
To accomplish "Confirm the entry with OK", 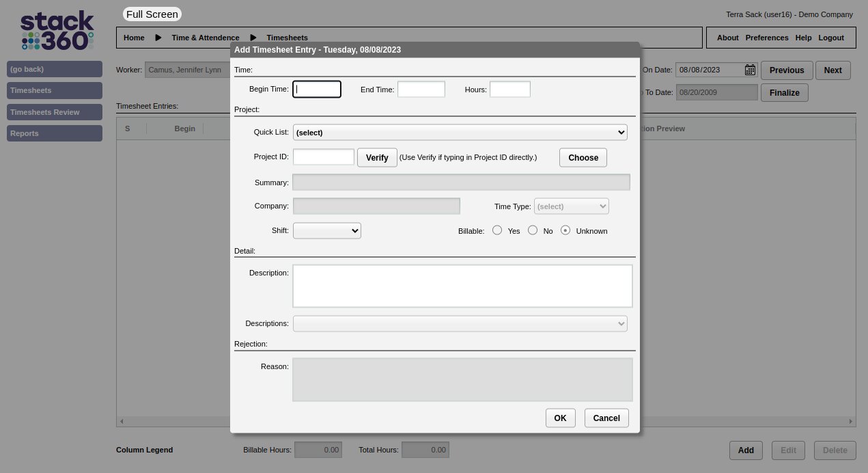I will [x=560, y=418].
